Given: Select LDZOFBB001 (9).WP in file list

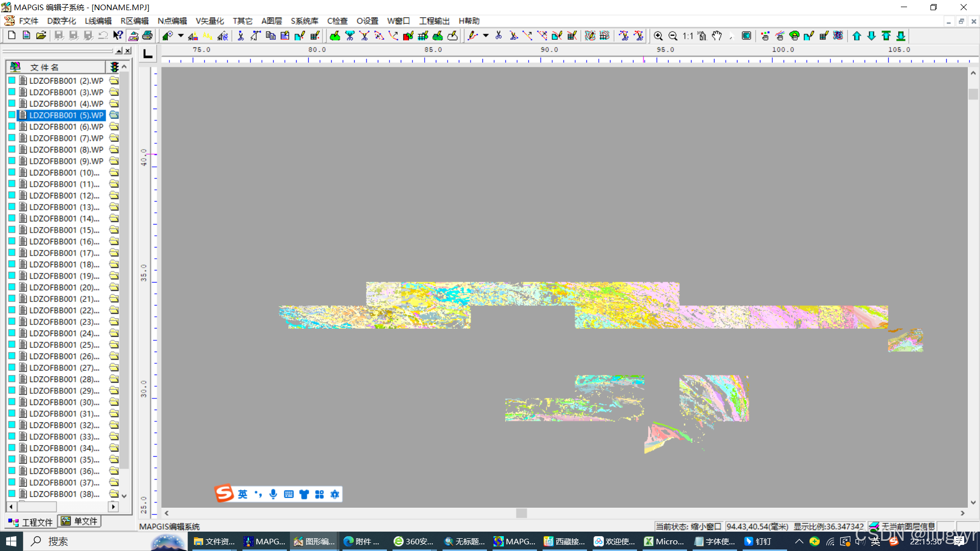Looking at the screenshot, I should click(x=66, y=161).
